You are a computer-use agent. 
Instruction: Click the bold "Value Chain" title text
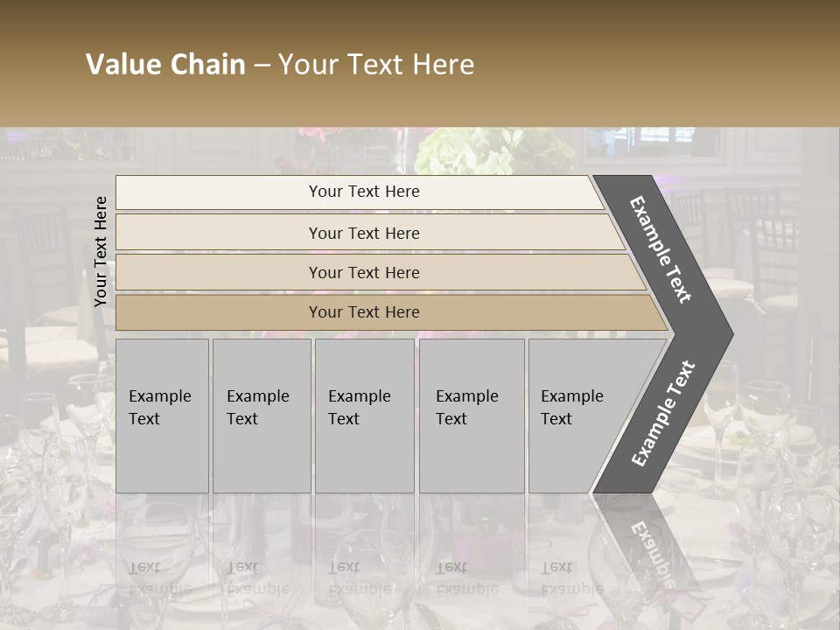tap(165, 65)
